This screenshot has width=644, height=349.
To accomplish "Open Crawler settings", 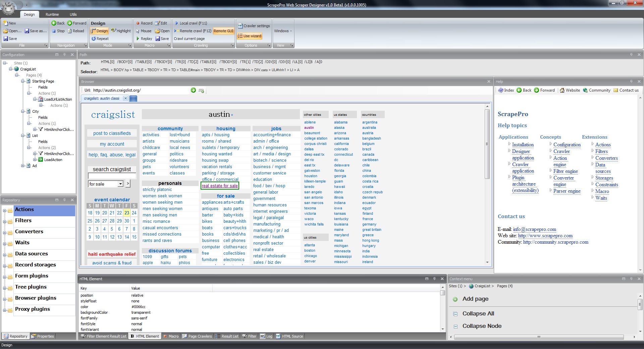I will pos(254,26).
